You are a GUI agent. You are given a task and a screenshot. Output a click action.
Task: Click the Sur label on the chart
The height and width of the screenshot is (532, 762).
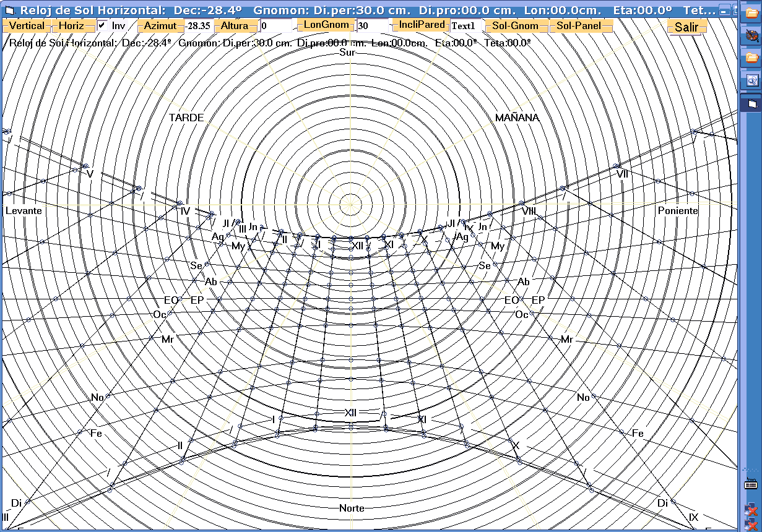348,52
